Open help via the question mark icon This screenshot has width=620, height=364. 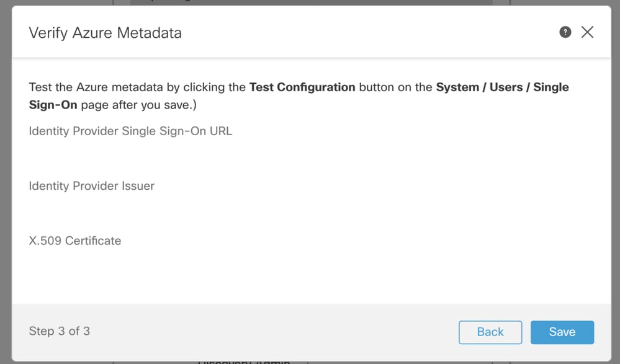click(565, 32)
